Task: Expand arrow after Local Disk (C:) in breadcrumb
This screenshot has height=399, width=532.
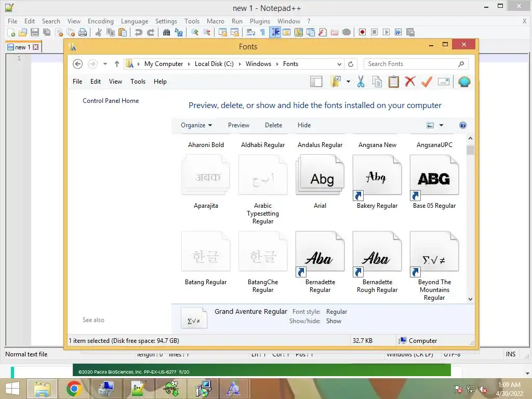Action: [x=240, y=64]
